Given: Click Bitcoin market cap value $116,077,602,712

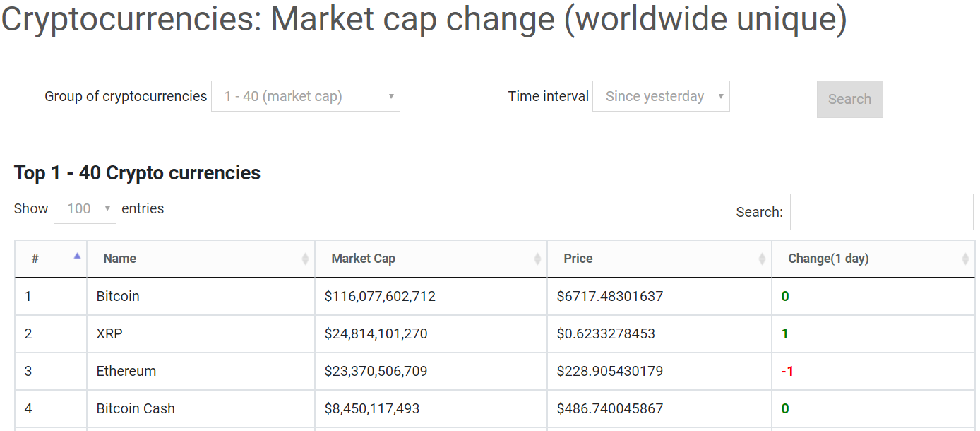Looking at the screenshot, I should (x=380, y=296).
